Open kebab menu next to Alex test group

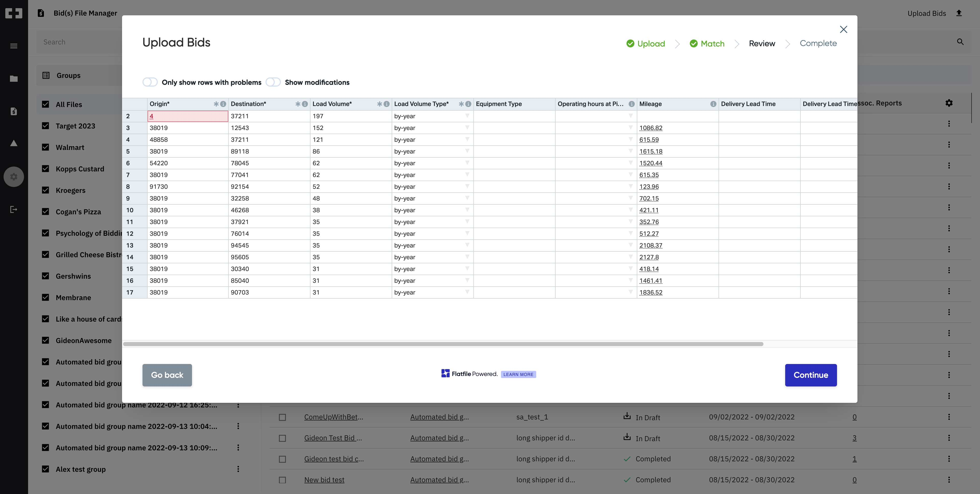coord(238,469)
